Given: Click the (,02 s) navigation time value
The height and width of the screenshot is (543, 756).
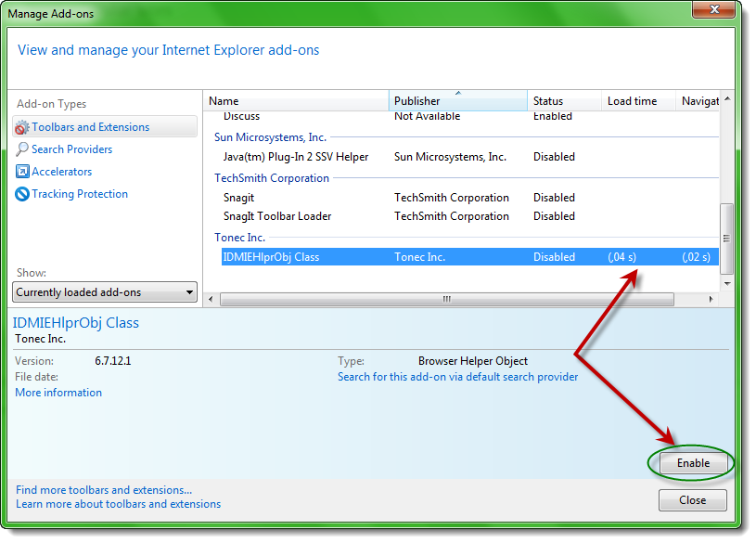Looking at the screenshot, I should [697, 257].
